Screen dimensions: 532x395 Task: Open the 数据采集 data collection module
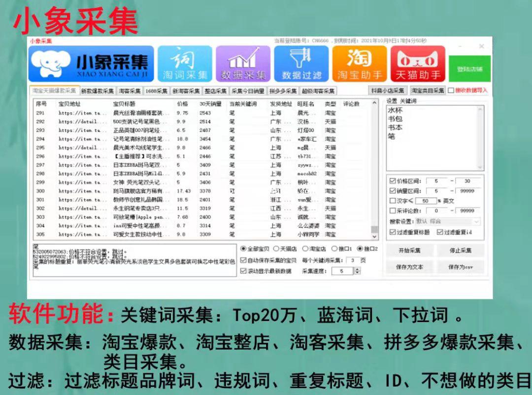243,64
